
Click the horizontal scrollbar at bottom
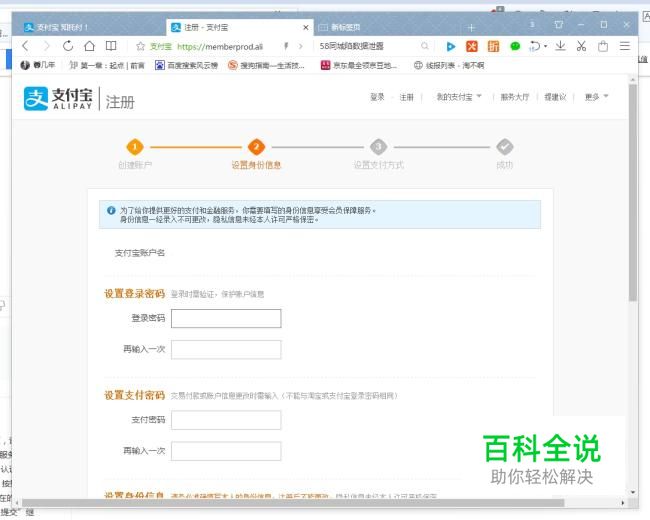(x=293, y=503)
